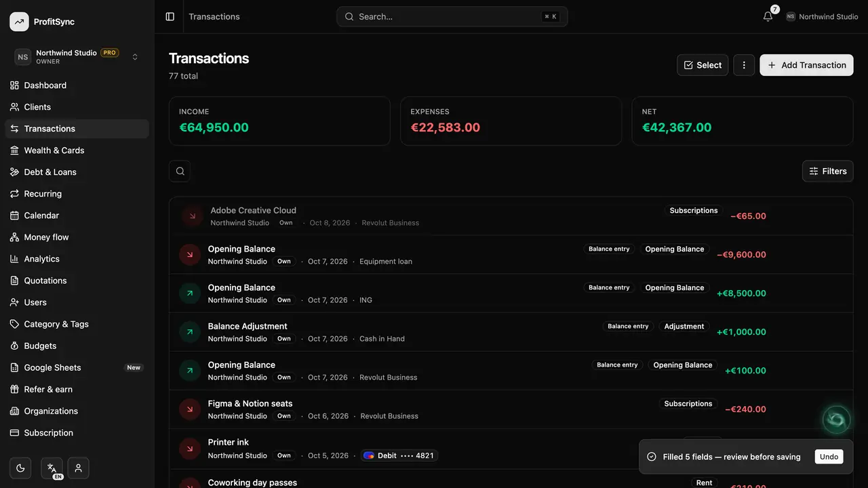Screen dimensions: 868x488
Task: Toggle the sidebar panel icon
Action: 170,16
